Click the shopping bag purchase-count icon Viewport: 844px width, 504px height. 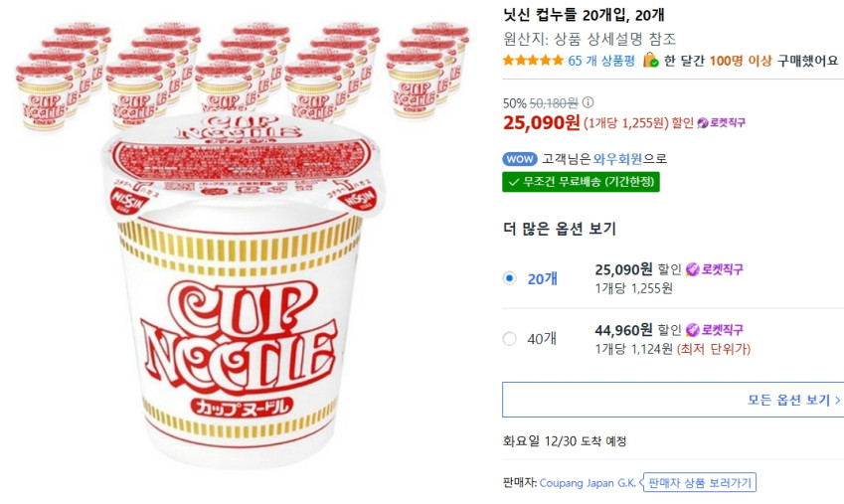[650, 60]
